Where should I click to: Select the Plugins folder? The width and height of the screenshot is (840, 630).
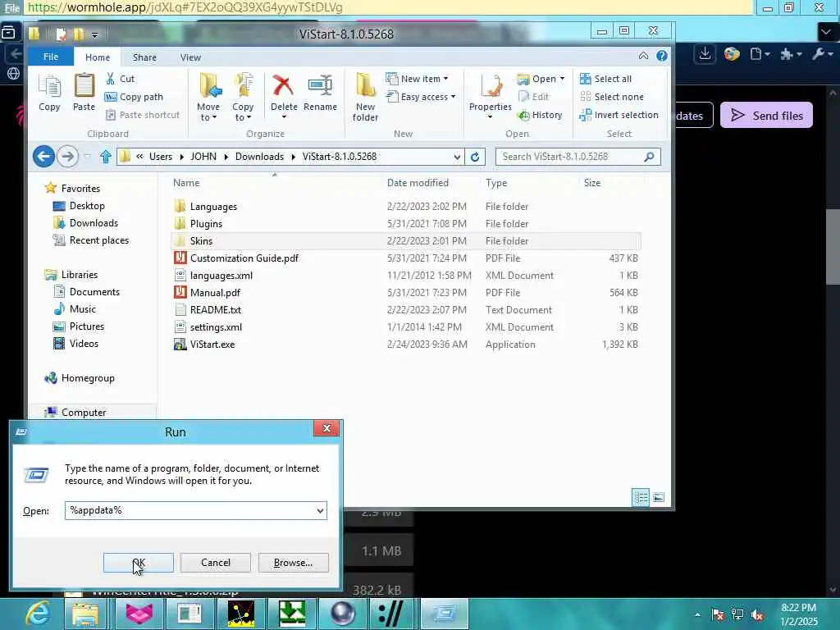point(405,223)
